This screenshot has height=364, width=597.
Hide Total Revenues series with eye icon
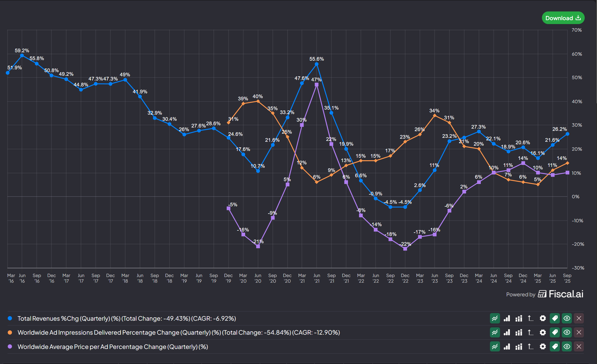point(567,318)
